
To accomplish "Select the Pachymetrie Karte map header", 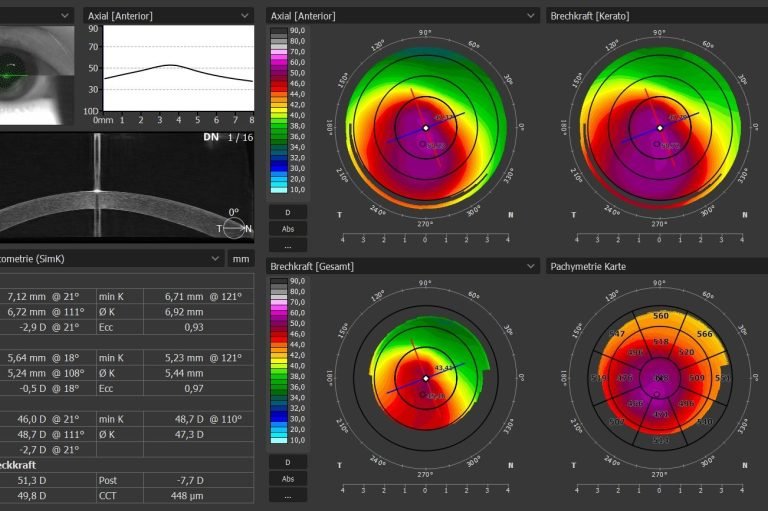I will (657, 267).
